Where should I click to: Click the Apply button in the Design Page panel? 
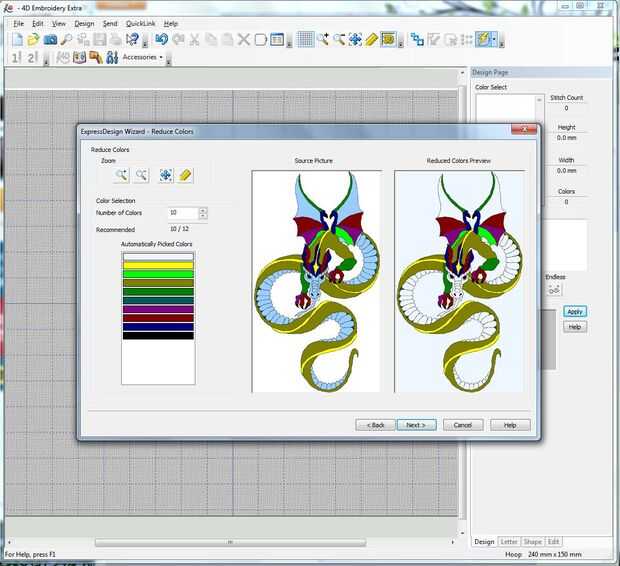coord(575,312)
